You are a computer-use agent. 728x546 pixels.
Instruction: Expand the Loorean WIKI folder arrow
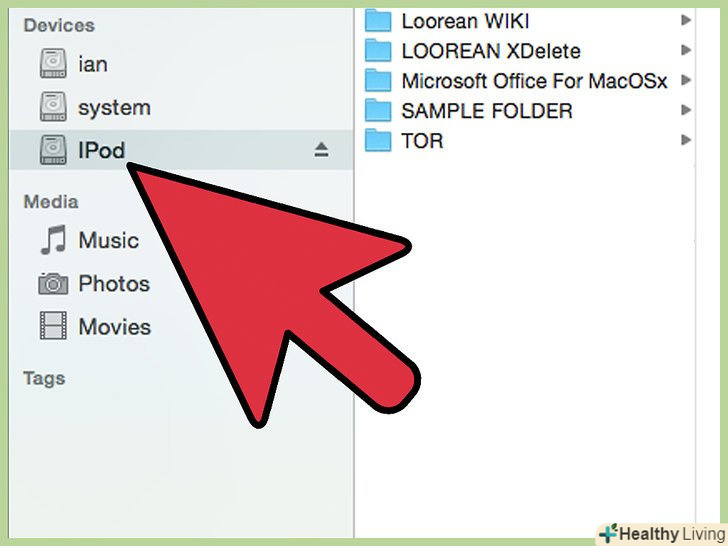686,20
